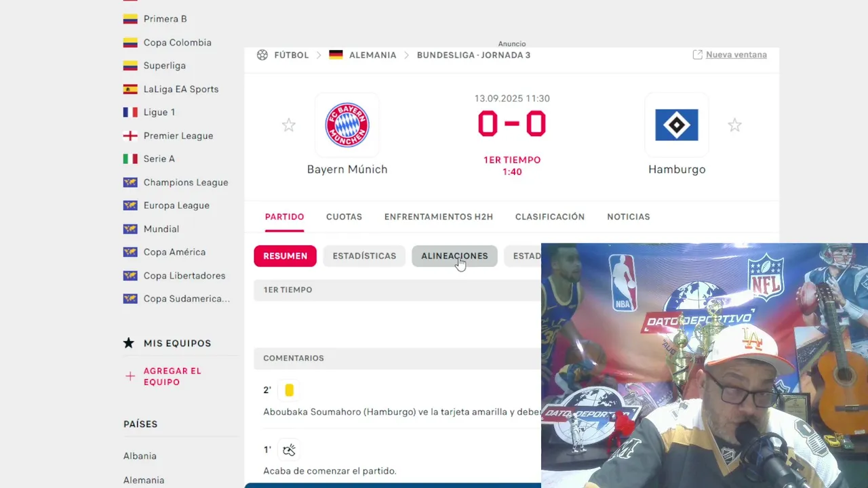The width and height of the screenshot is (868, 488).
Task: Click the Ligue 1 France flag icon
Action: click(130, 113)
